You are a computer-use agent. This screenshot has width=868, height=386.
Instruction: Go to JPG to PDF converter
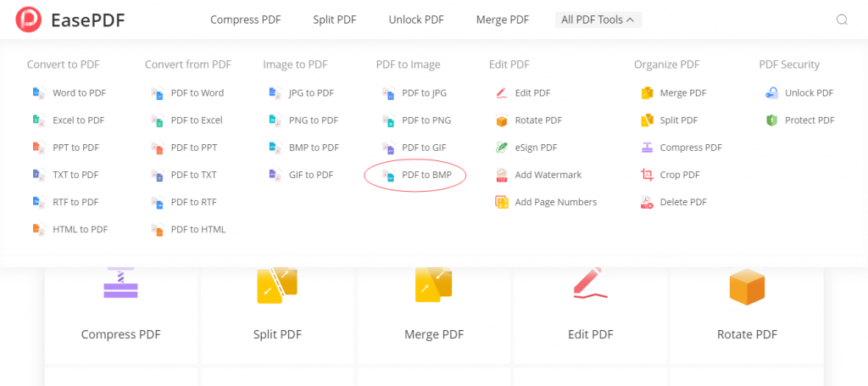(311, 93)
